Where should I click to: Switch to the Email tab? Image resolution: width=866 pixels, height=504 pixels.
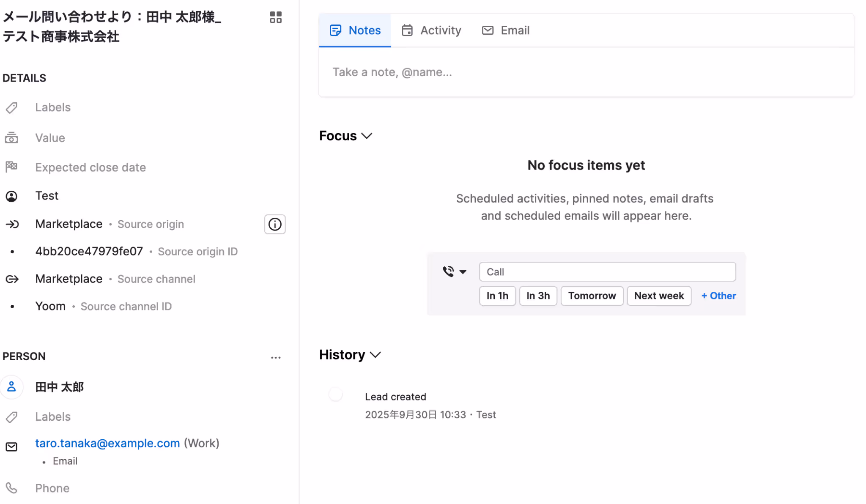click(x=506, y=30)
